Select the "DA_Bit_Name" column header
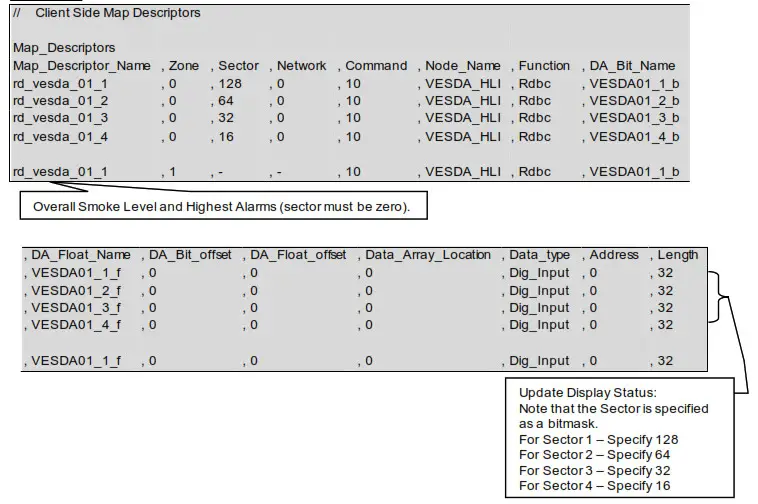 [632, 66]
